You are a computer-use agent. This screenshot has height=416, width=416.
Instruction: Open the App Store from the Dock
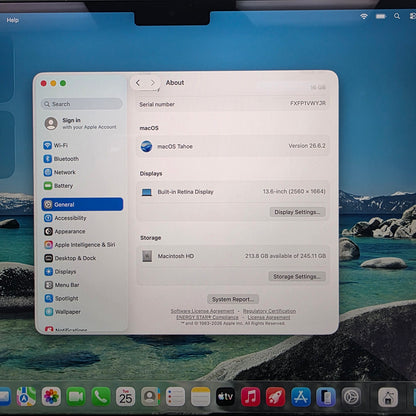(301, 397)
